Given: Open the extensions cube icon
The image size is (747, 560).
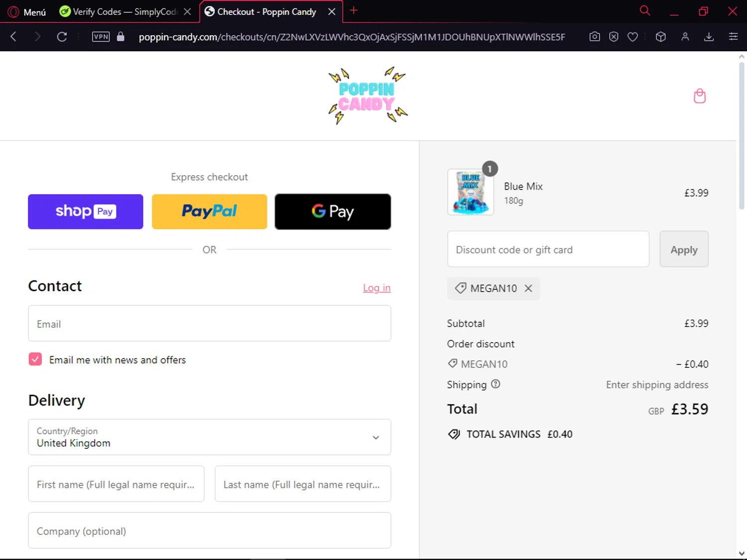Looking at the screenshot, I should [661, 36].
